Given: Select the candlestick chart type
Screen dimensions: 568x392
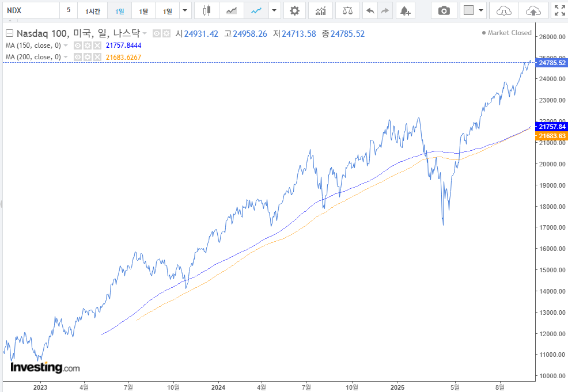Looking at the screenshot, I should 206,10.
